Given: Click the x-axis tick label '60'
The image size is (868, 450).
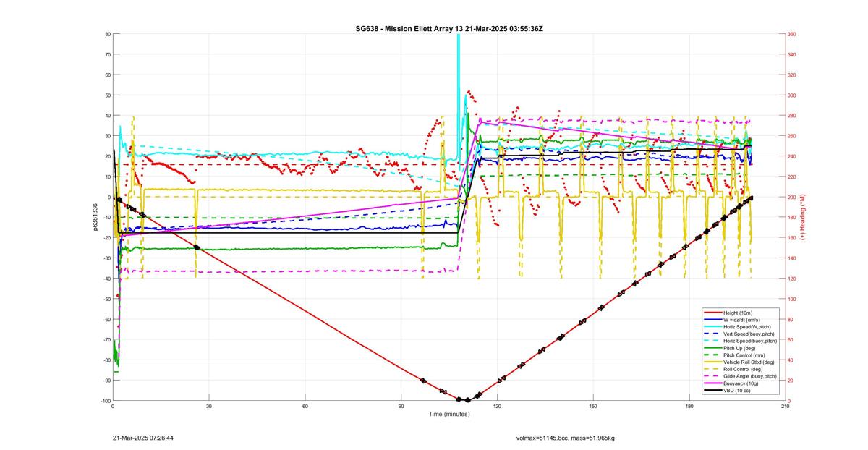Looking at the screenshot, I should tap(305, 406).
